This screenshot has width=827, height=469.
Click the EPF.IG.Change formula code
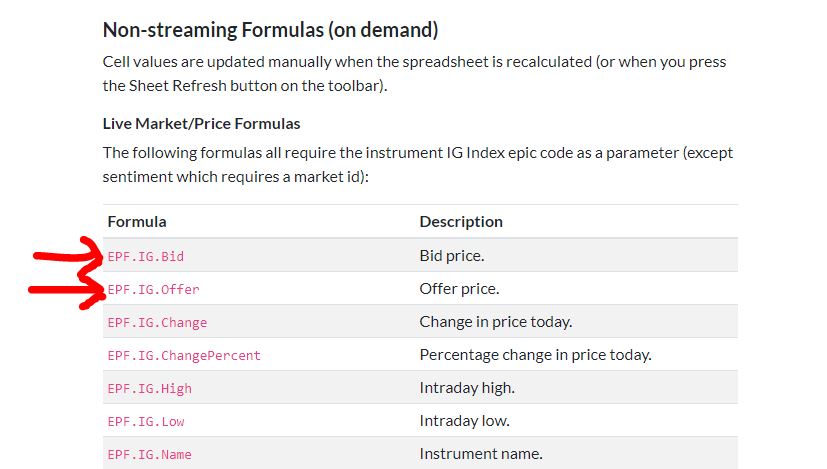[x=157, y=322]
